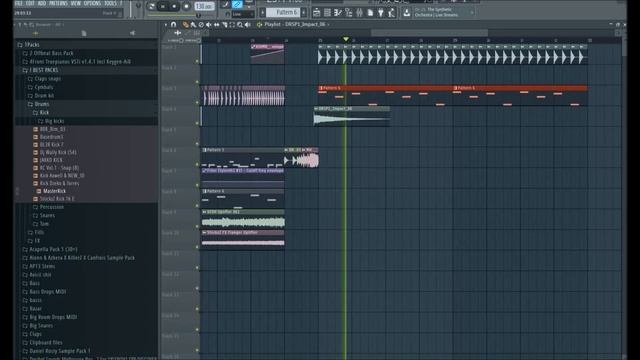The width and height of the screenshot is (640, 360).
Task: Click the play/pause transport button
Action: click(x=163, y=6)
